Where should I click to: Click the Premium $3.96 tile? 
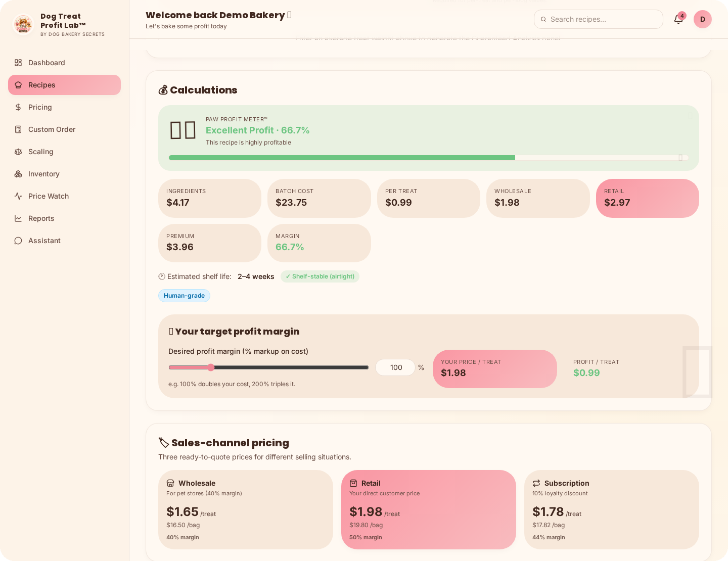click(210, 243)
